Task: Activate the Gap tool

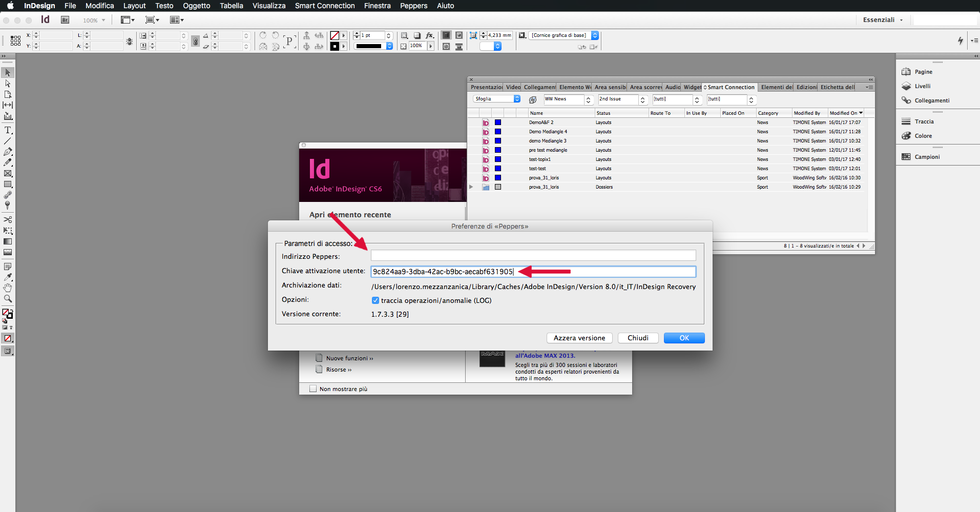Action: (8, 105)
